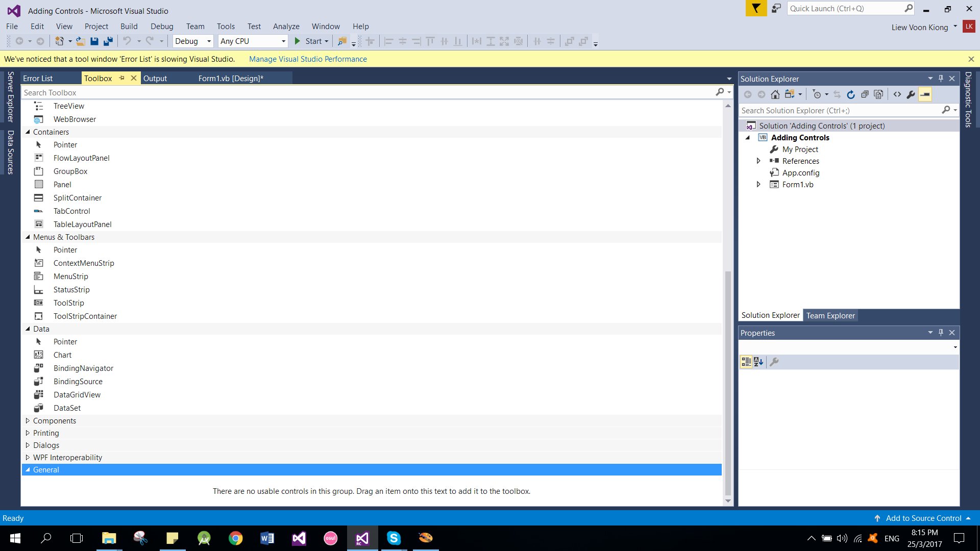Click the Search Toolbox input field

[367, 92]
